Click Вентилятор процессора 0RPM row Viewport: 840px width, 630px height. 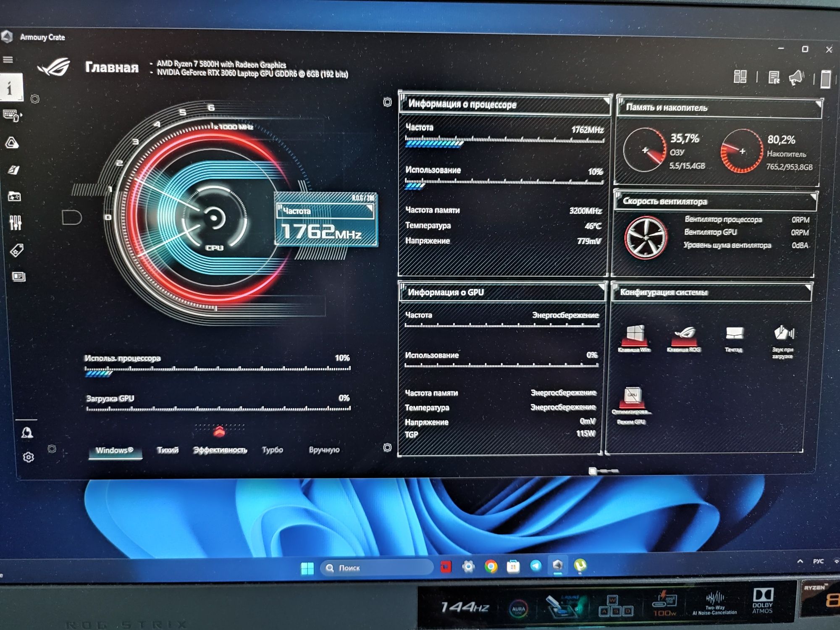(x=747, y=219)
